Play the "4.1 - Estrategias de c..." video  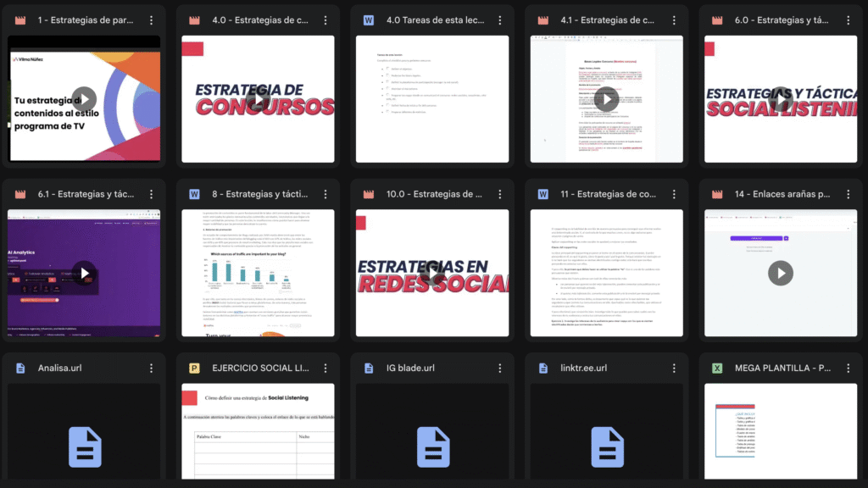coord(605,99)
